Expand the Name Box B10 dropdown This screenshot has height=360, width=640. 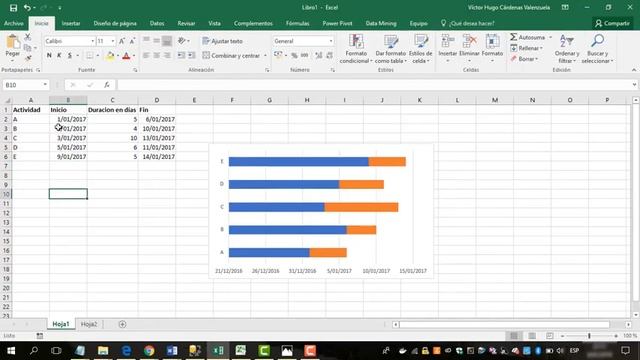click(45, 85)
